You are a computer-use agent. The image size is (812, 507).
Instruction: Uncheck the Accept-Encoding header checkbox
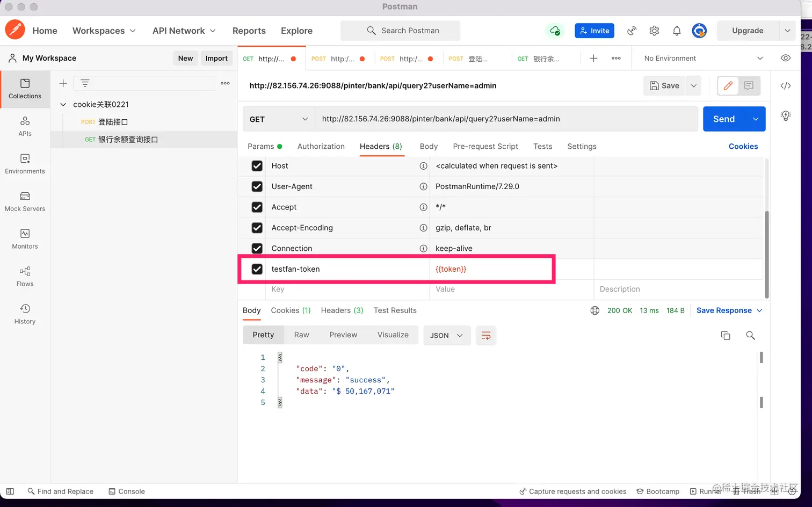tap(257, 228)
